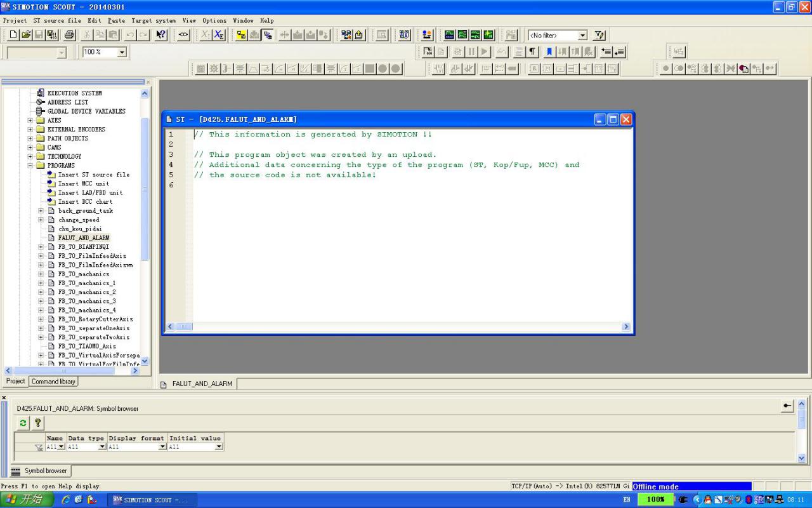Open the Windows Start button
812x508 pixels.
pyautogui.click(x=25, y=500)
